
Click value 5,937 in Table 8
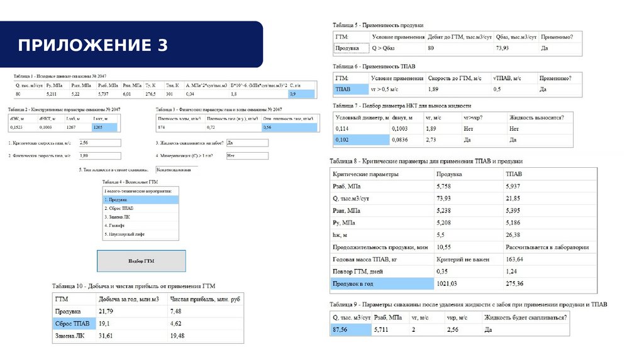pyautogui.click(x=513, y=186)
